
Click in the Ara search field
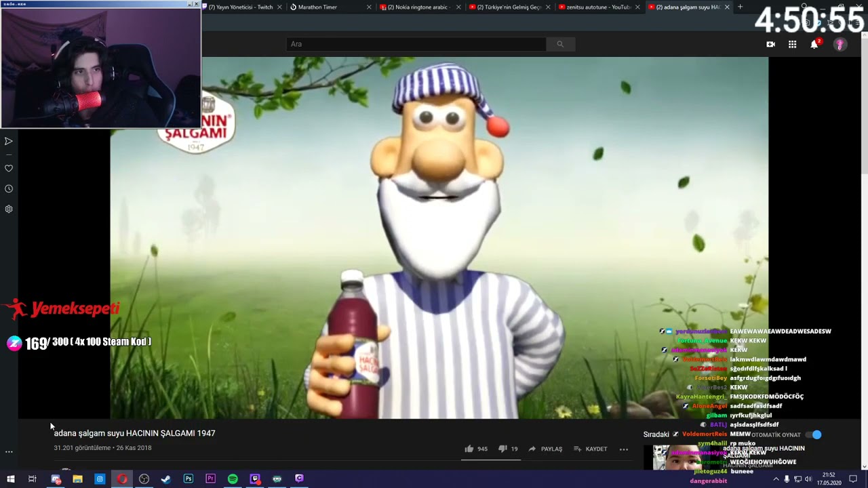click(x=416, y=44)
